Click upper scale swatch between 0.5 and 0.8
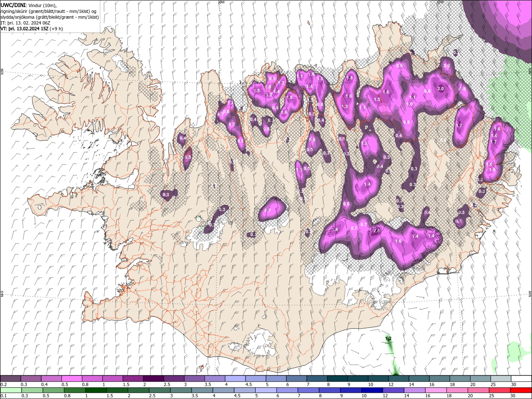This screenshot has width=532, height=399. pyautogui.click(x=71, y=379)
